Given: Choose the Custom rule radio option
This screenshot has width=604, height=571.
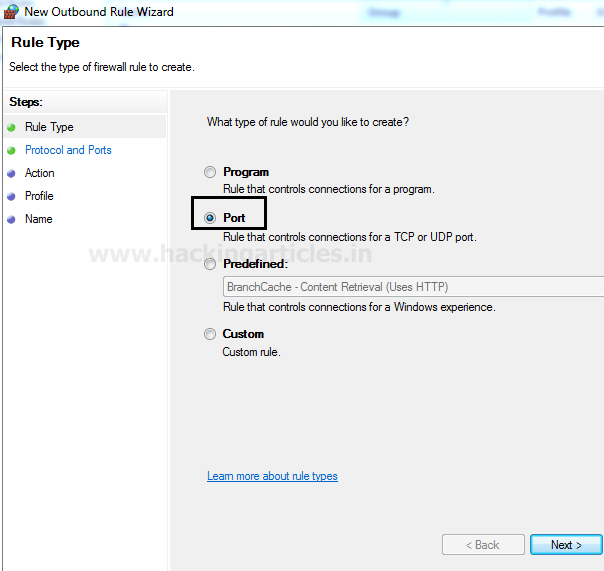Looking at the screenshot, I should (x=210, y=334).
